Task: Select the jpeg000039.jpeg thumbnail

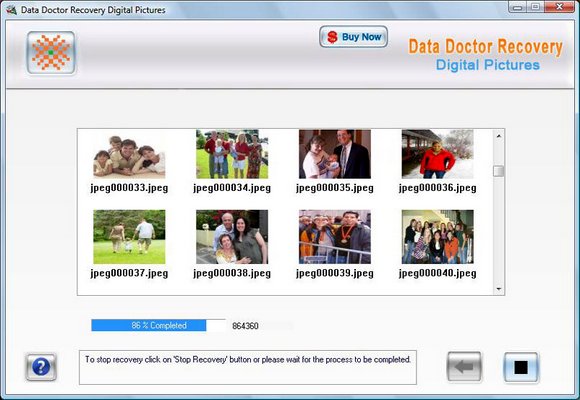Action: (x=335, y=237)
